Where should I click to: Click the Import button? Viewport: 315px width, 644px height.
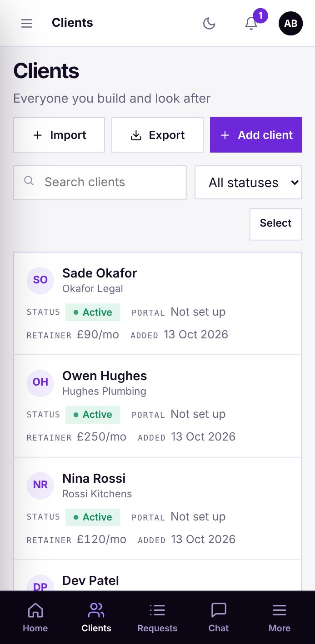[x=59, y=135]
